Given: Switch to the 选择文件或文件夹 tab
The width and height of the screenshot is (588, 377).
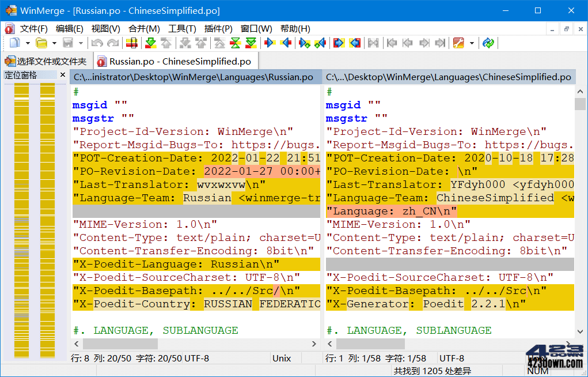Looking at the screenshot, I should click(x=46, y=61).
